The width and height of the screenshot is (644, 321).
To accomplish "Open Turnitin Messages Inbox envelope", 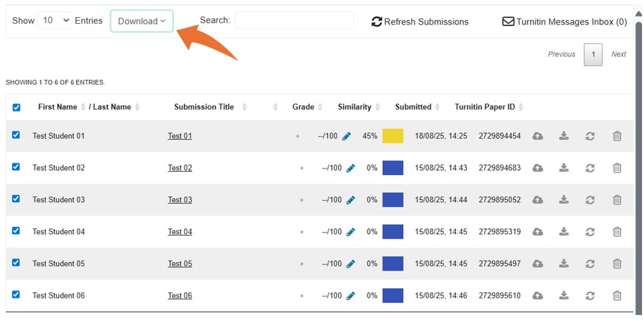I will point(508,21).
